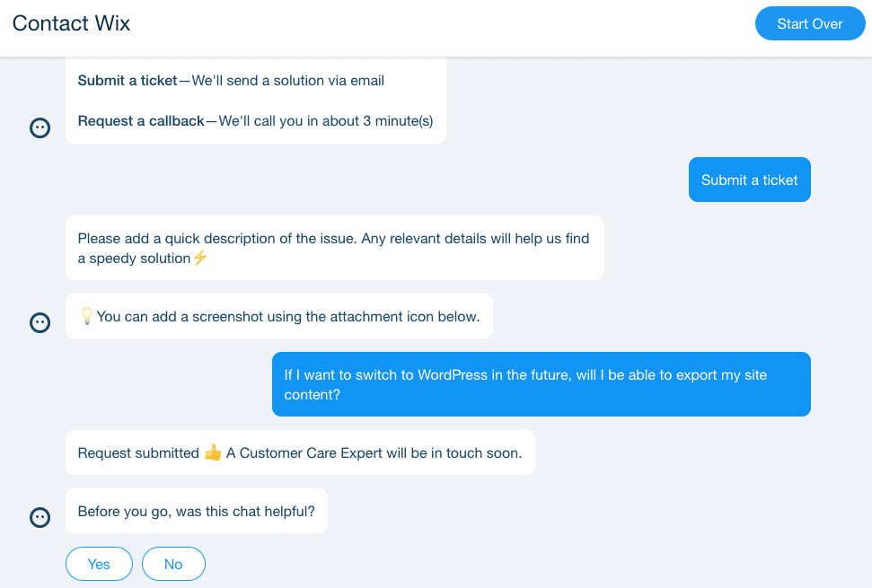Image resolution: width=872 pixels, height=588 pixels.
Task: Click bot avatar beside helpful question
Action: click(40, 517)
